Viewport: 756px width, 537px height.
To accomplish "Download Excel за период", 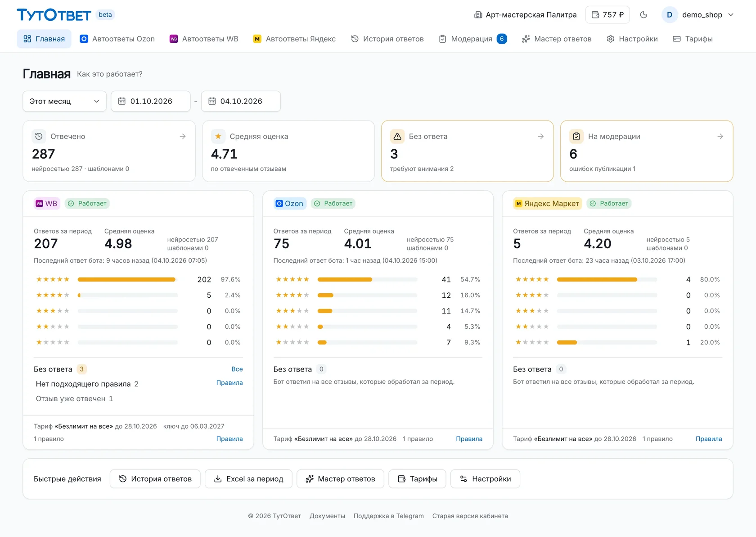I will click(x=248, y=479).
